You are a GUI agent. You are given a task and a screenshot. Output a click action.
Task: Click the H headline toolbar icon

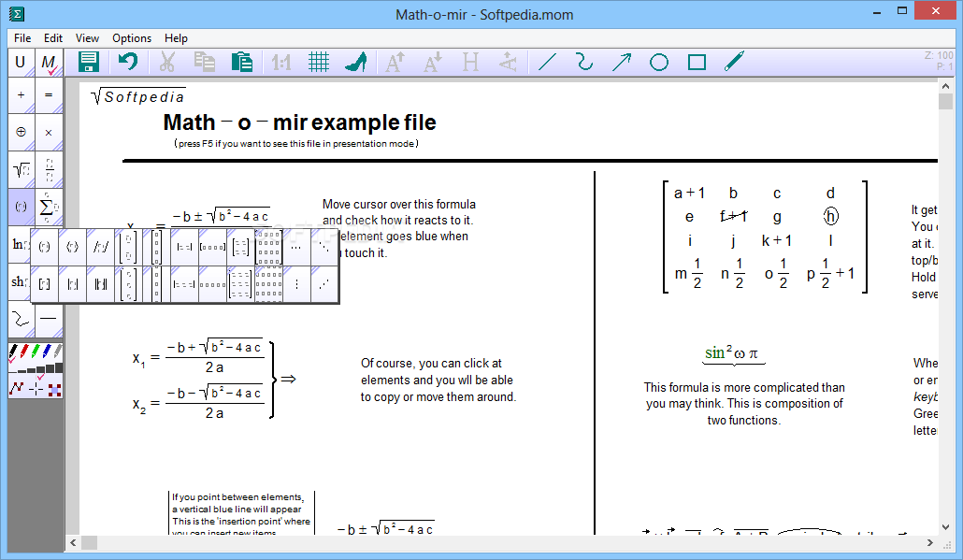pyautogui.click(x=471, y=62)
